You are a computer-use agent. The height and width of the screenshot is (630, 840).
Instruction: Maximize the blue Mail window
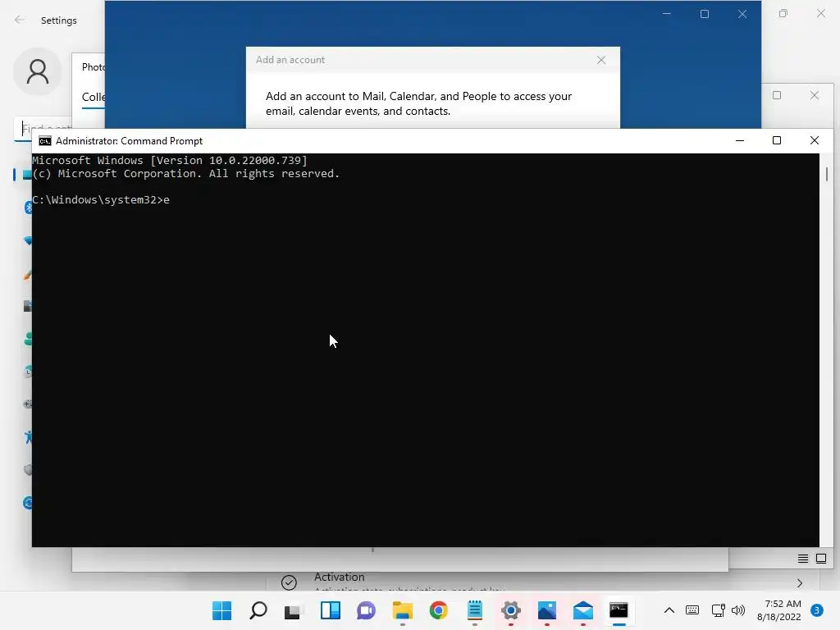point(705,14)
